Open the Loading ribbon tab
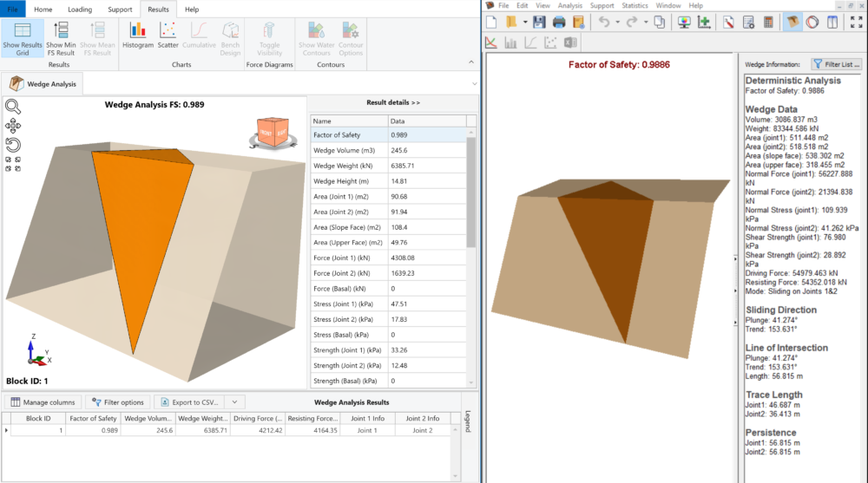This screenshot has width=868, height=483. (x=80, y=9)
